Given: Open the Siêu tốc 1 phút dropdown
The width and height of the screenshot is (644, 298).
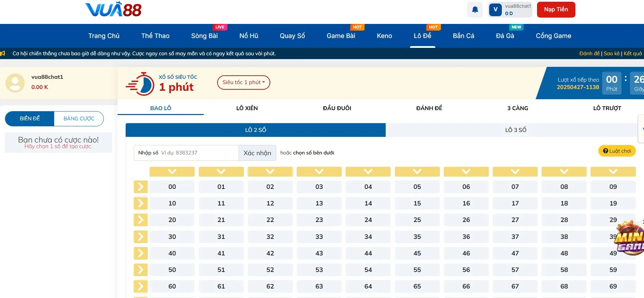Looking at the screenshot, I should click(244, 82).
